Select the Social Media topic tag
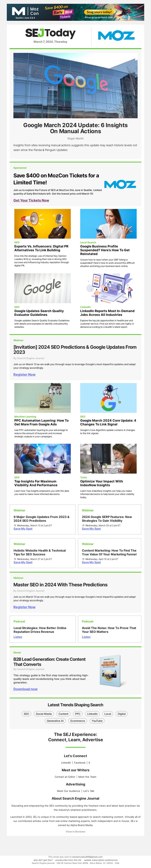The width and height of the screenshot is (151, 868). tap(44, 714)
